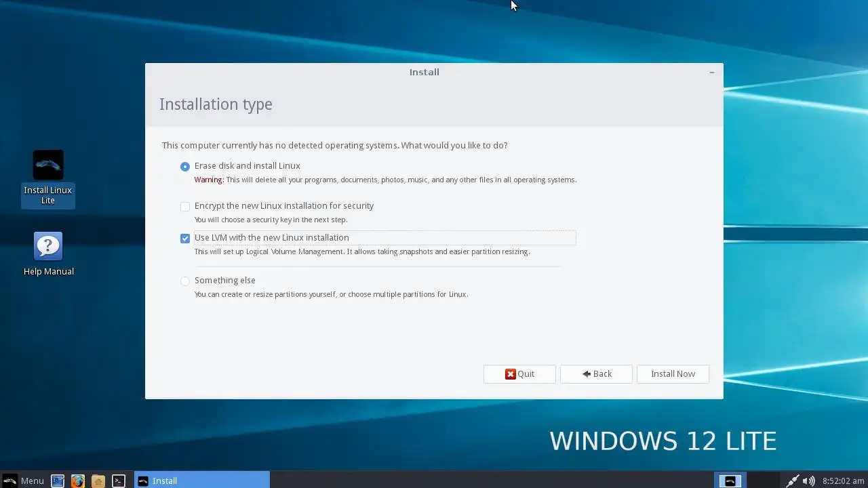Open the Install Linux Lite desktop icon
The width and height of the screenshot is (868, 488).
pos(47,178)
